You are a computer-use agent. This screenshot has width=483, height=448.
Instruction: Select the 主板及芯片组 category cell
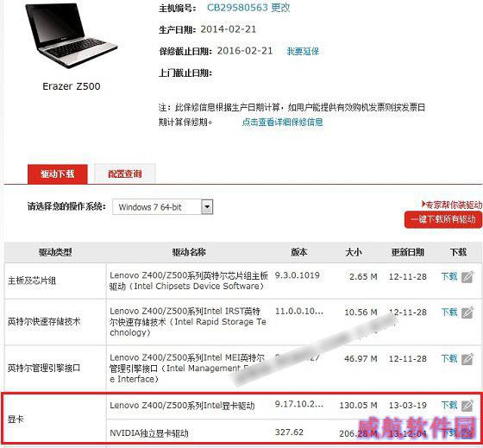pyautogui.click(x=55, y=281)
